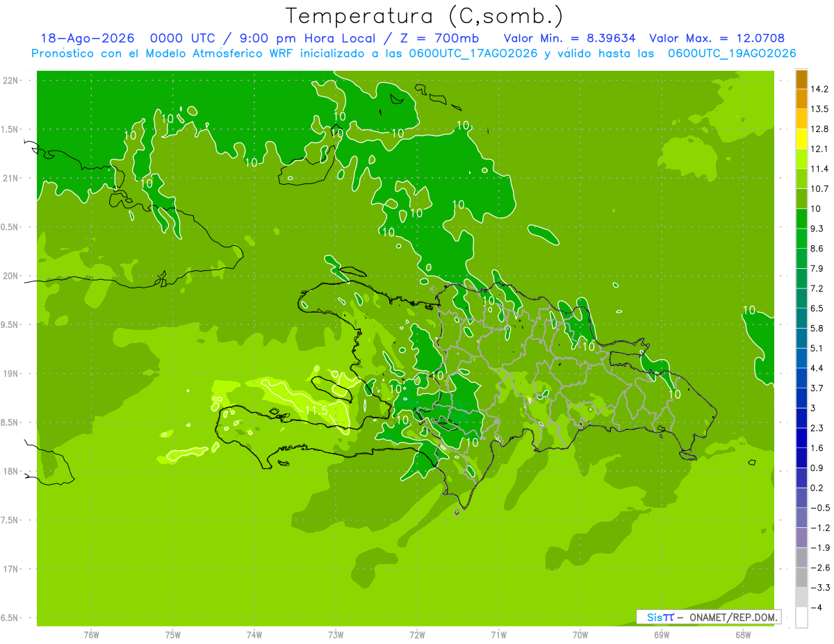This screenshot has width=834, height=644.
Task: Click the orange swatch above 14.2
Action: (801, 79)
